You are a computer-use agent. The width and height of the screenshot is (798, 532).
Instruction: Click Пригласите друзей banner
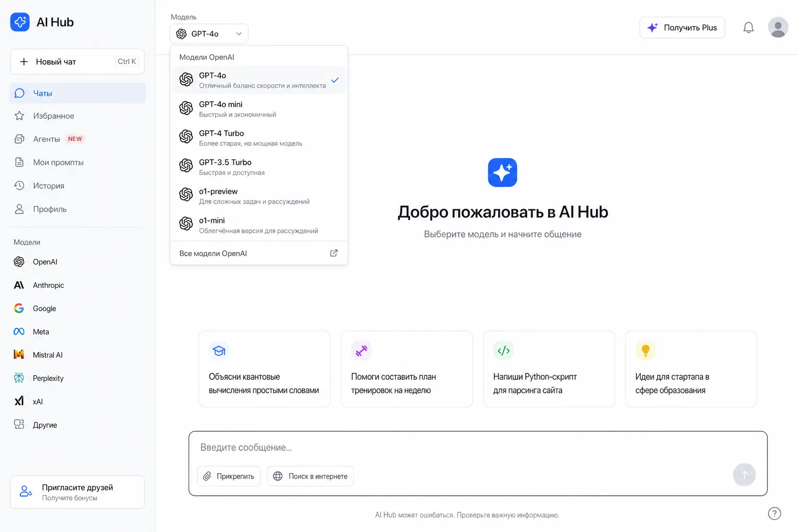pos(77,492)
